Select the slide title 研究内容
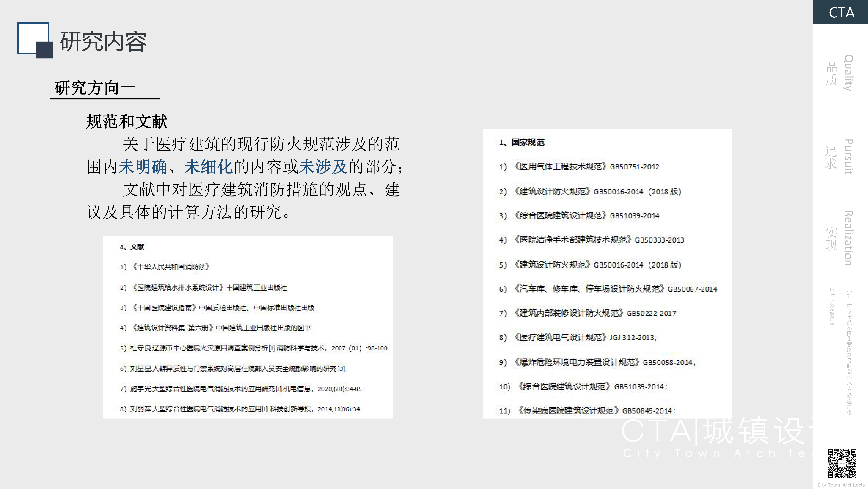The height and width of the screenshot is (489, 868). click(x=103, y=41)
